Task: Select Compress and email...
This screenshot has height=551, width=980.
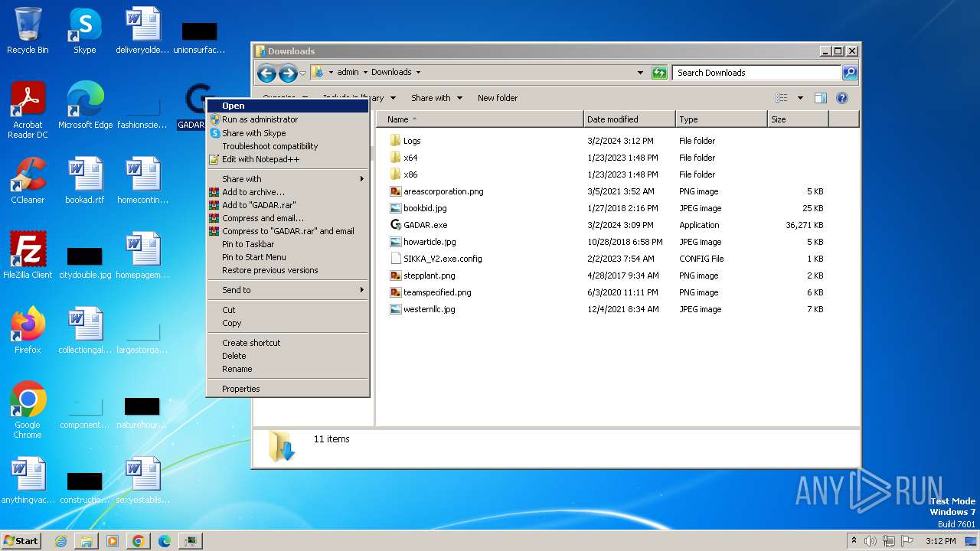Action: coord(288,218)
